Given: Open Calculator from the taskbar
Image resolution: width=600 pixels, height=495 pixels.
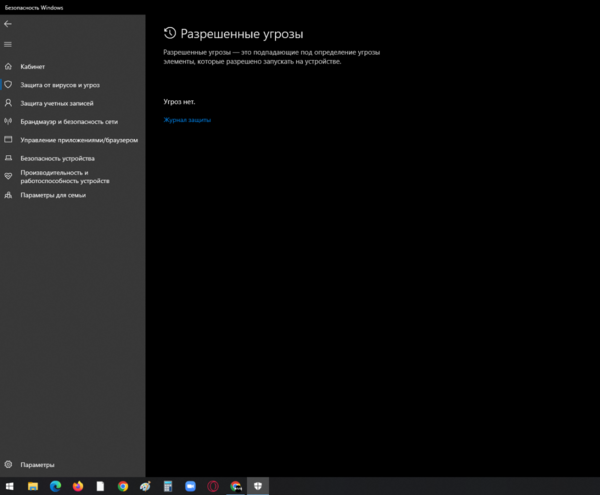Looking at the screenshot, I should click(x=168, y=486).
